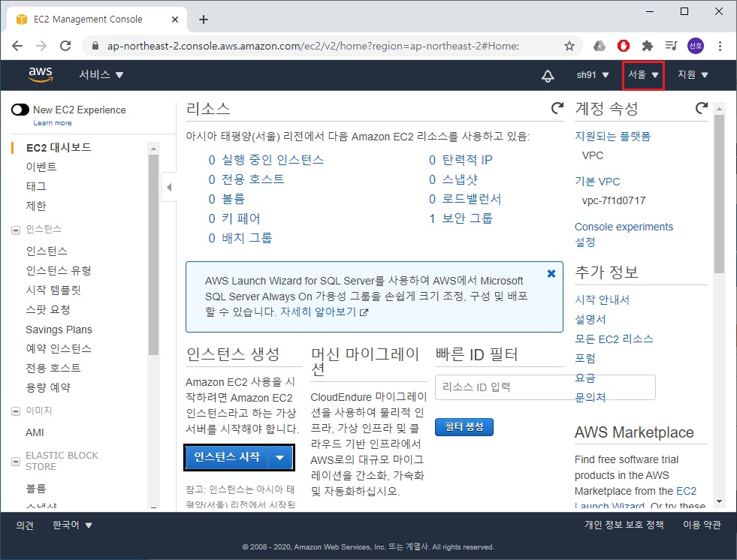Open the 서비스 dropdown menu

[101, 75]
